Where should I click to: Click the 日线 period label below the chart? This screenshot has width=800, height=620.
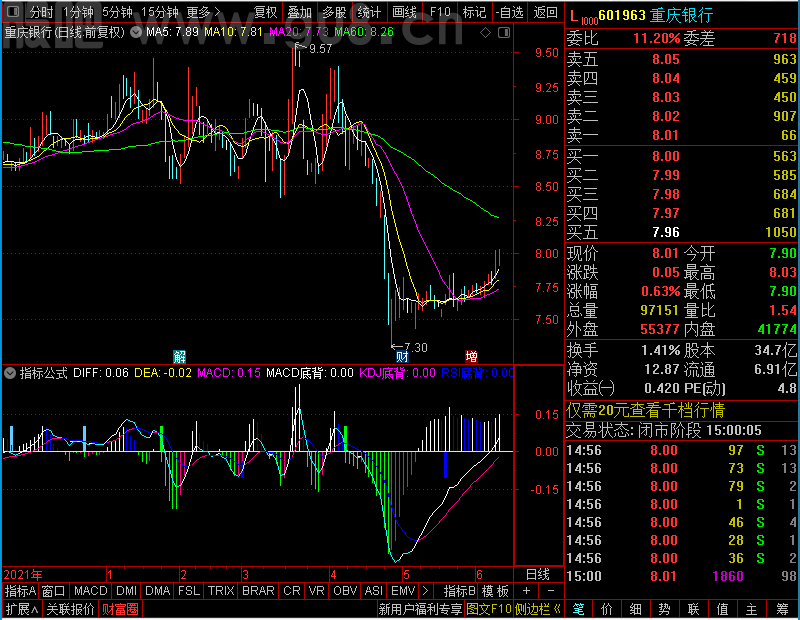pyautogui.click(x=538, y=575)
